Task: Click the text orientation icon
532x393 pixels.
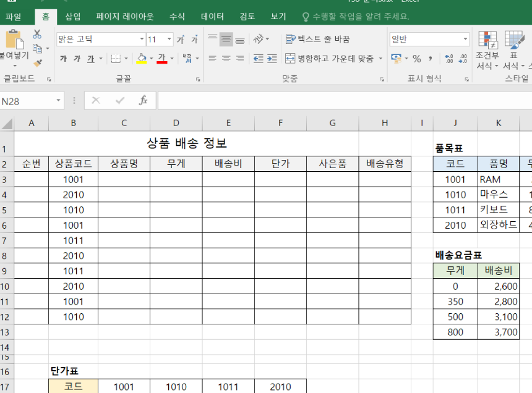Action: [x=258, y=40]
